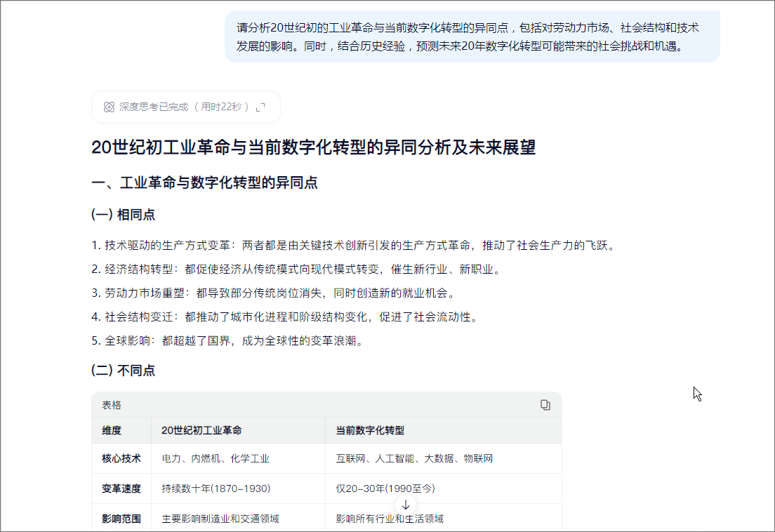Screen dimensions: 775x532
Task: Click the 表格 label in the table header
Action: (x=112, y=405)
